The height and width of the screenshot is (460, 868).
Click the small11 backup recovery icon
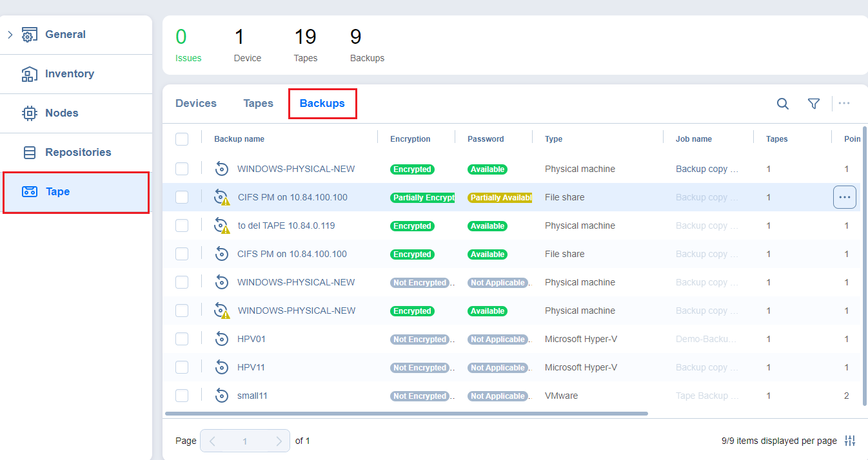point(222,396)
